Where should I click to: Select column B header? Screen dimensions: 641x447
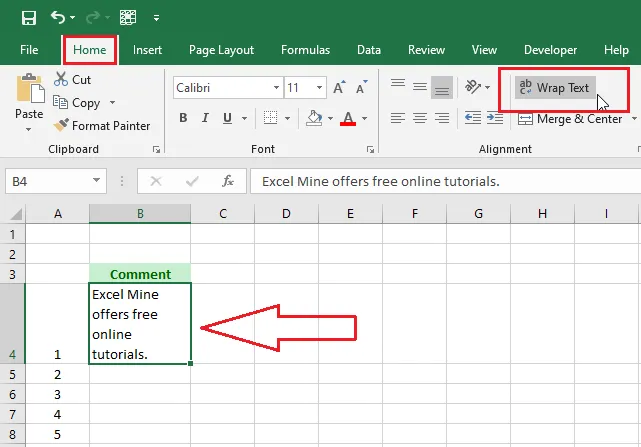tap(140, 213)
